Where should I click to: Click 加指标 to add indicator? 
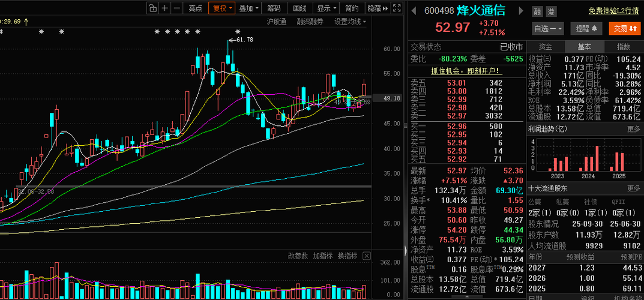[322, 256]
